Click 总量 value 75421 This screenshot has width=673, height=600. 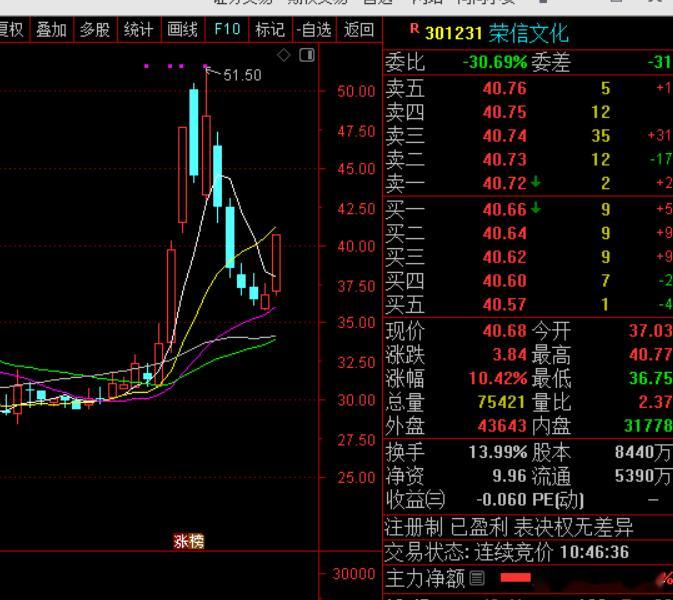(x=501, y=402)
